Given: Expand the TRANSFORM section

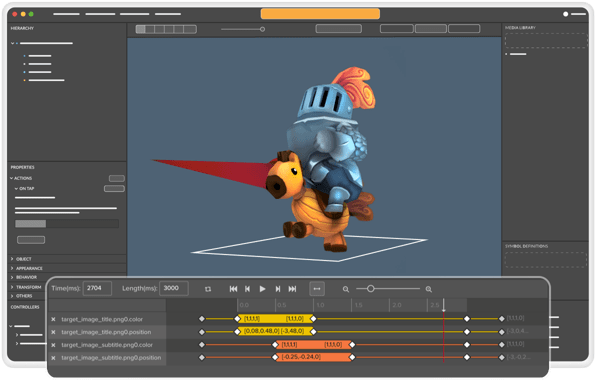Looking at the screenshot, I should click(x=12, y=287).
